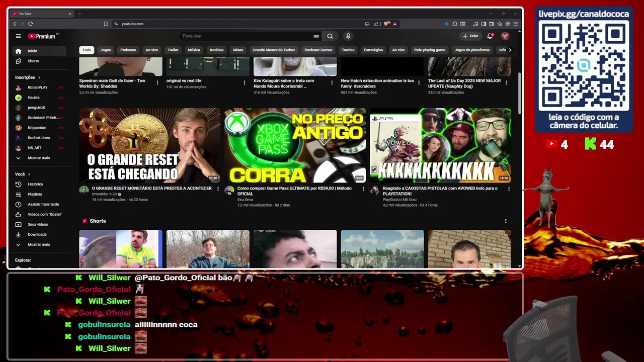Open options menu for Game Pass ULTIMATE video
This screenshot has width=644, height=362.
click(364, 189)
